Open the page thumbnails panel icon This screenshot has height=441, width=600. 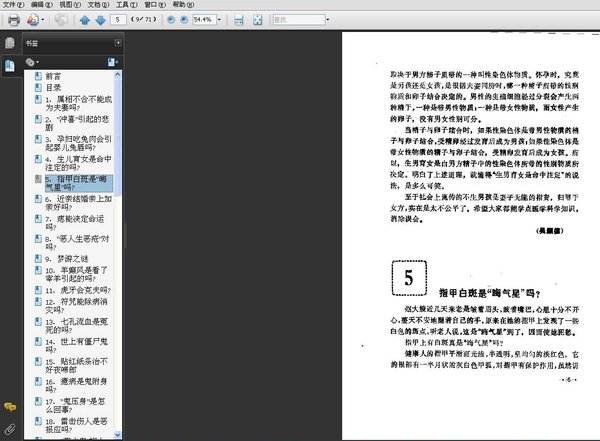[x=10, y=43]
